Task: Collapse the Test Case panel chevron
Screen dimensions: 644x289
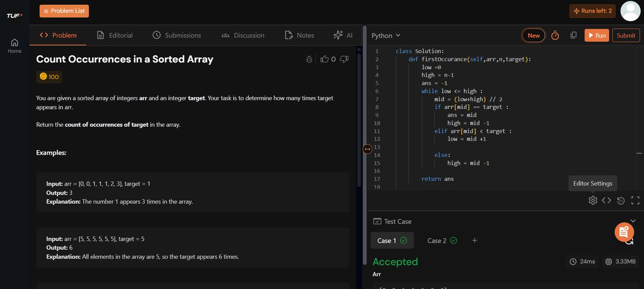Action: (x=633, y=221)
